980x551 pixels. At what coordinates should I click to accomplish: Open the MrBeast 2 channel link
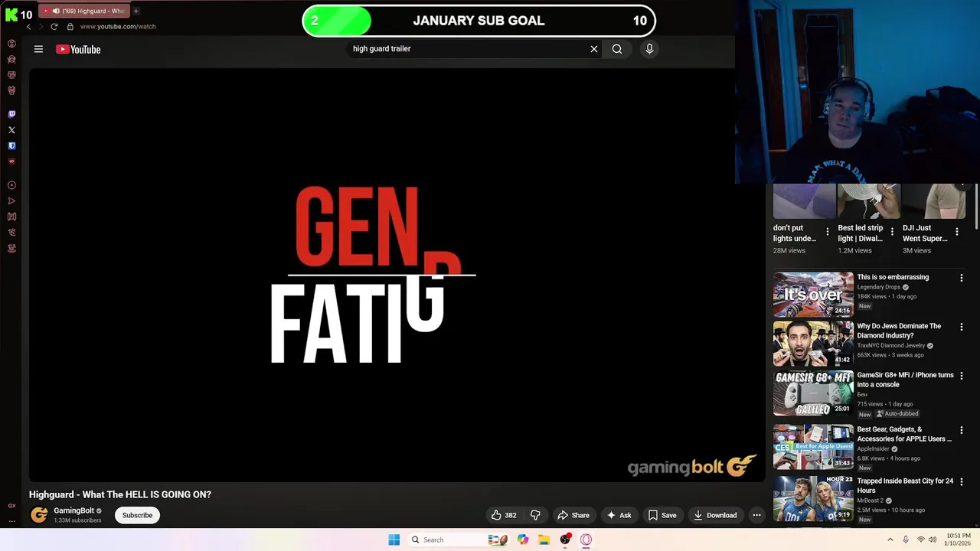pos(871,500)
